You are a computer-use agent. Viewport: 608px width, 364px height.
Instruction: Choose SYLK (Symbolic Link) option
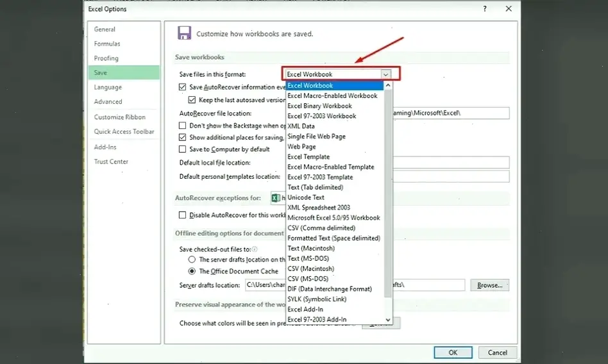[x=335, y=299]
